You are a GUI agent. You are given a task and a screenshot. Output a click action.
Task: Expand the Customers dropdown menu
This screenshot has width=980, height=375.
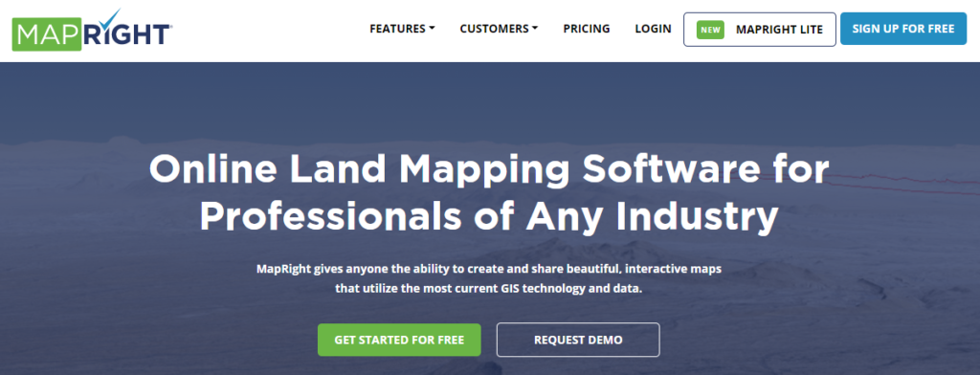coord(499,29)
